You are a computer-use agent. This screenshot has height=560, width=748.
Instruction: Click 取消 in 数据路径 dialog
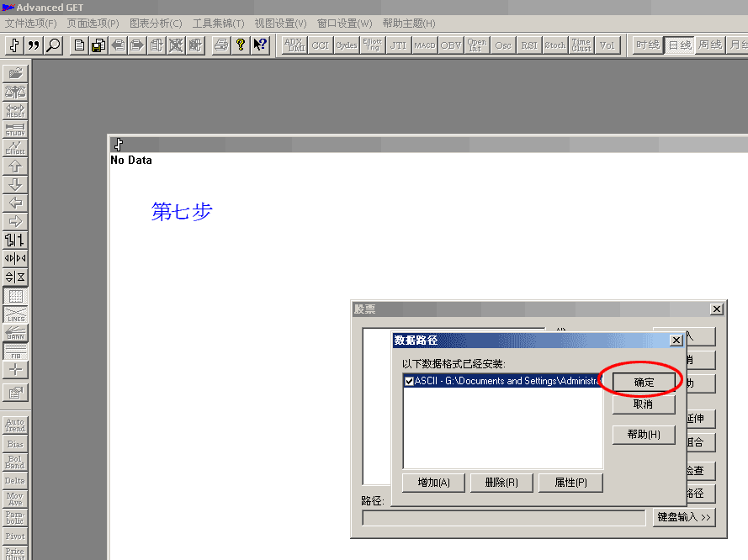click(x=644, y=404)
